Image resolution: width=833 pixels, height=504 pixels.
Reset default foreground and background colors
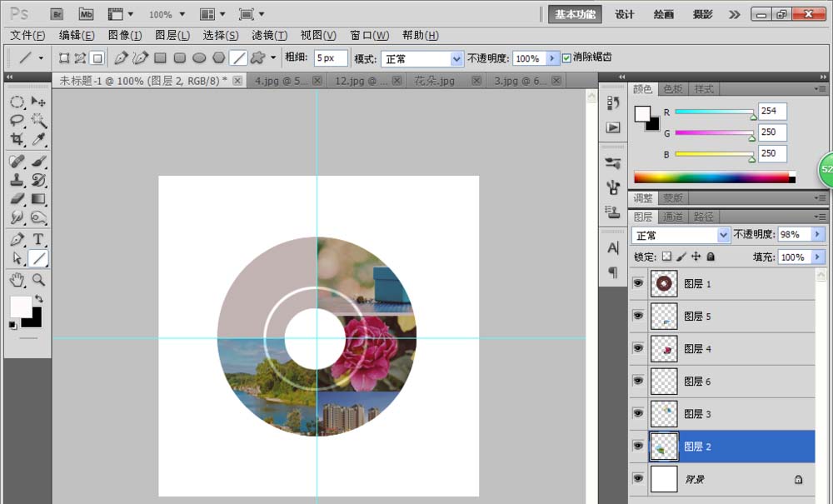[12, 325]
